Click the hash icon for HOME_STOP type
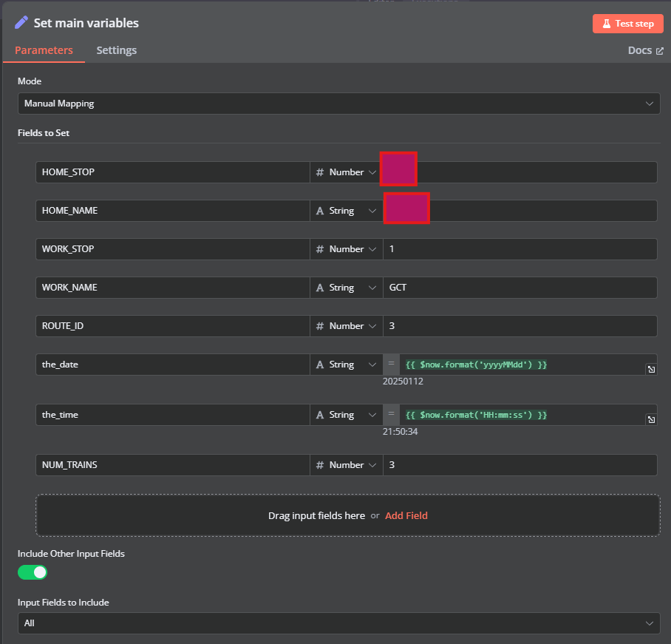The height and width of the screenshot is (644, 671). coord(320,172)
